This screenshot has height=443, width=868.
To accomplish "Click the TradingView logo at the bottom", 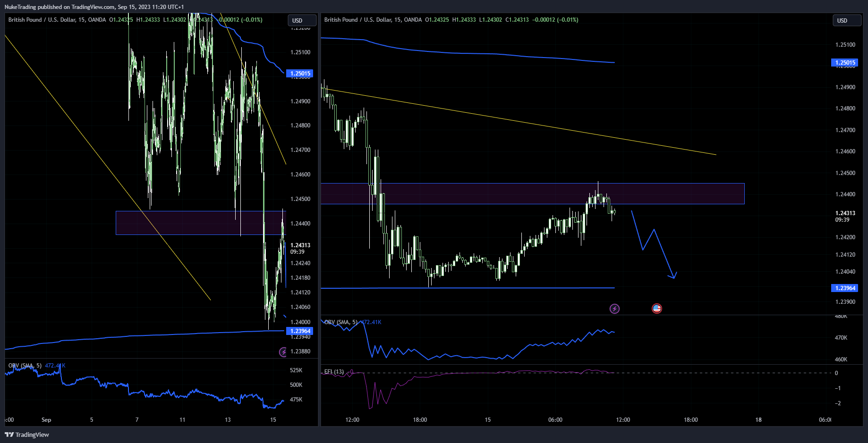I will coord(27,435).
